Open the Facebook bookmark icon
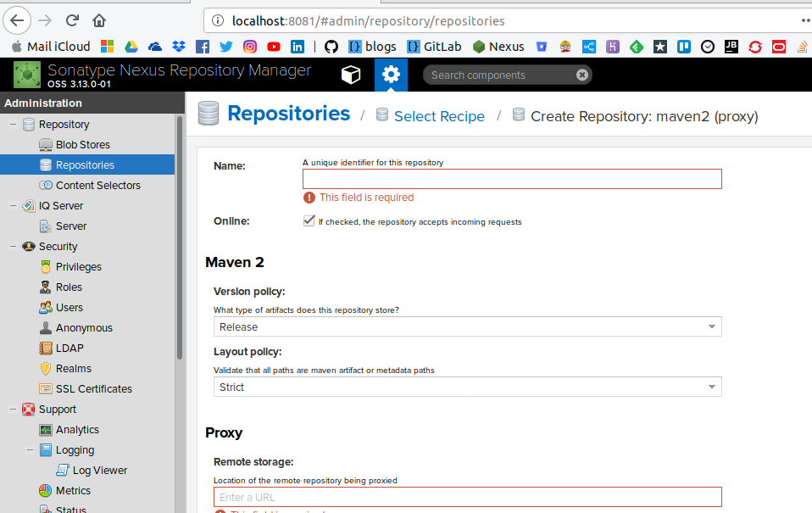Viewport: 812px width, 513px height. pyautogui.click(x=203, y=47)
